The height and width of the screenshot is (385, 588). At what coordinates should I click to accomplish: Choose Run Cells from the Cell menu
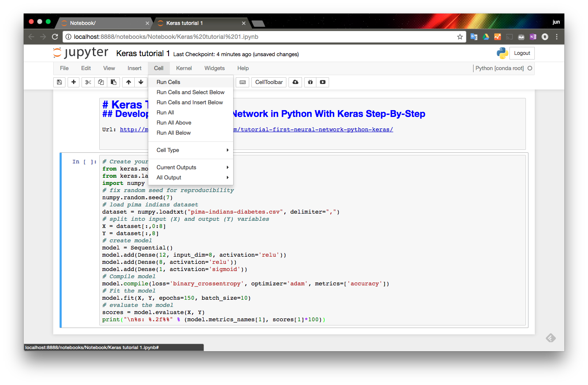point(191,82)
